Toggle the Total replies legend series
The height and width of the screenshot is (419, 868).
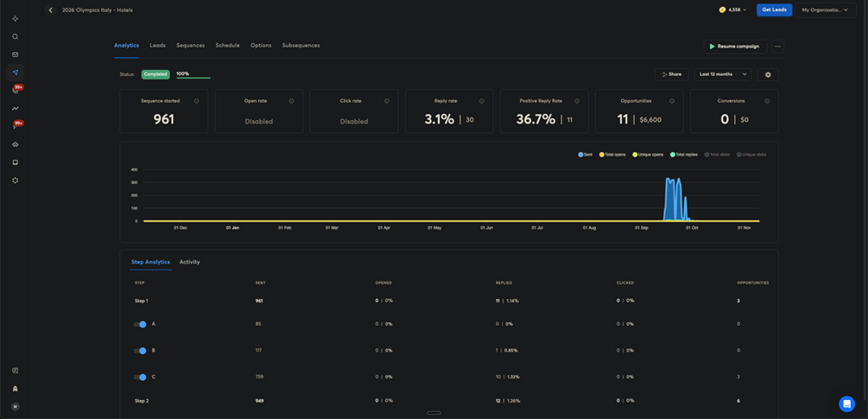(x=684, y=155)
